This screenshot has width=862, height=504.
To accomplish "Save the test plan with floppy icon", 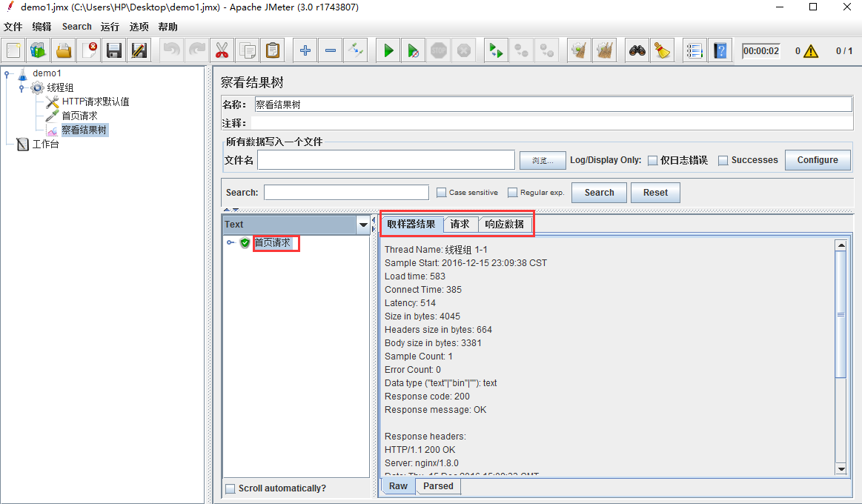I will 114,50.
